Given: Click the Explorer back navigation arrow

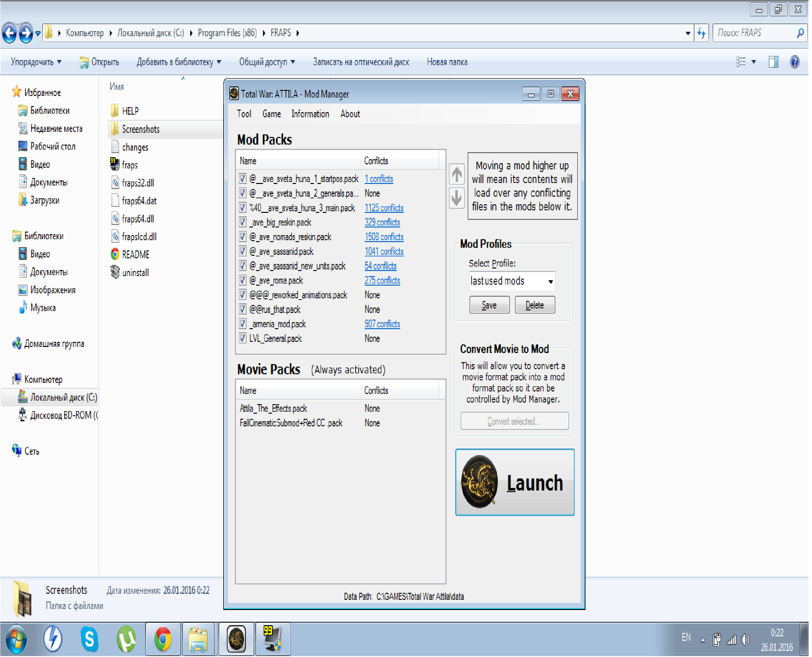Looking at the screenshot, I should click(10, 33).
